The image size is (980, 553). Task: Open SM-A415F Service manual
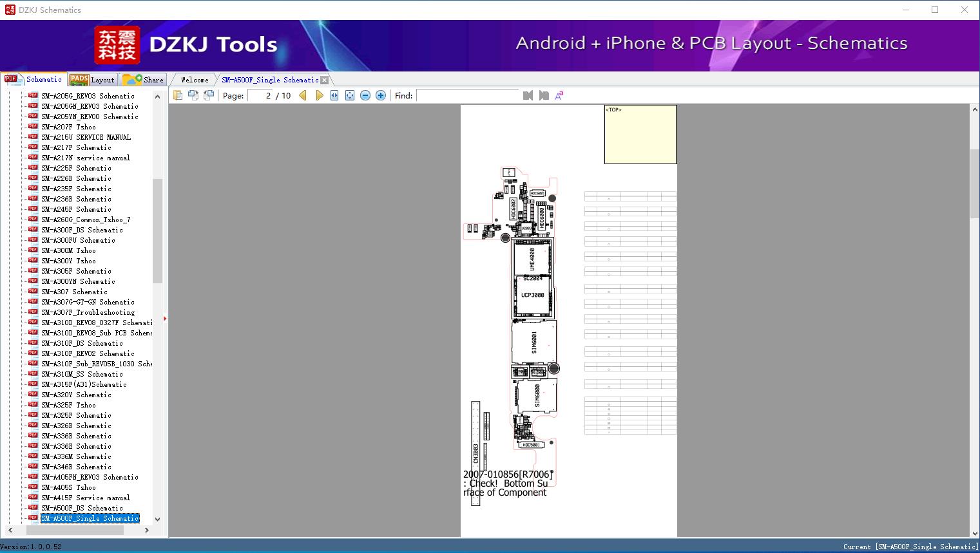pyautogui.click(x=86, y=498)
